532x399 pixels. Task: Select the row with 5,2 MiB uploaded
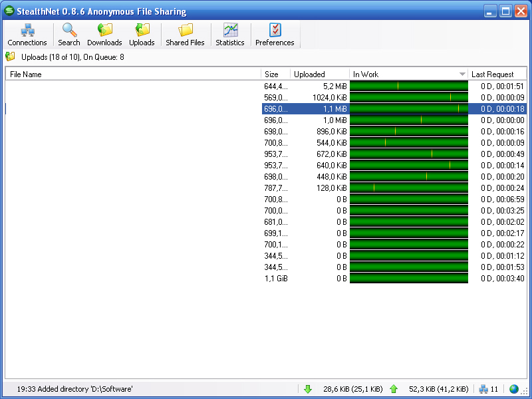click(x=266, y=86)
